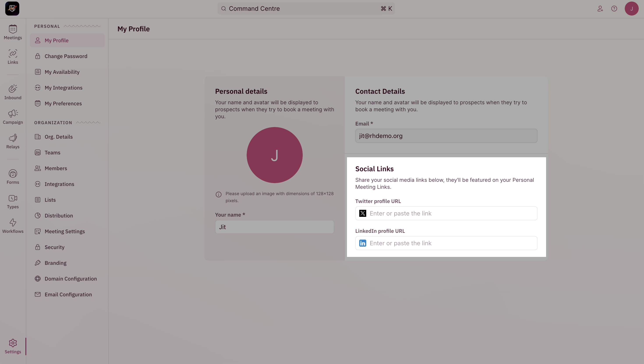Click the Twitter X icon in URL field

click(363, 213)
